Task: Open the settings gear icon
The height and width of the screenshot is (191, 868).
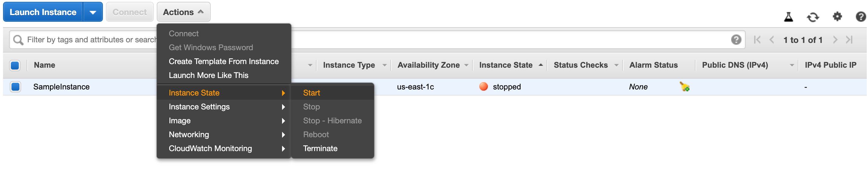Action: point(837,17)
